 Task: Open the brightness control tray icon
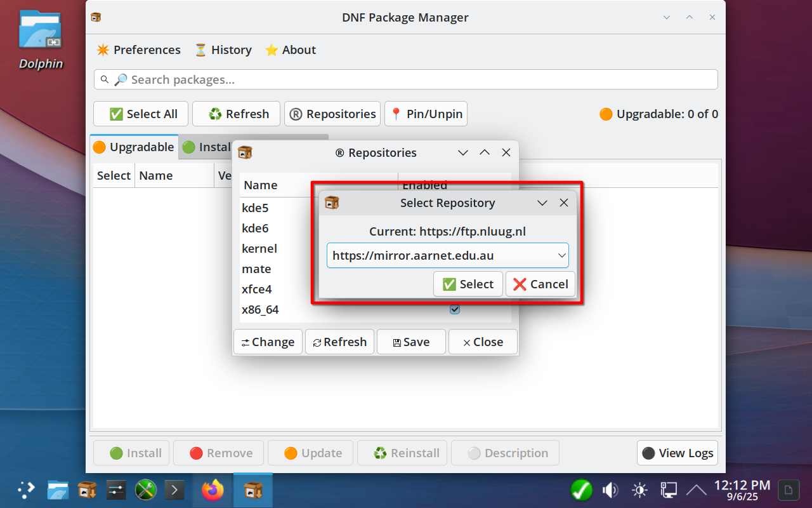639,490
